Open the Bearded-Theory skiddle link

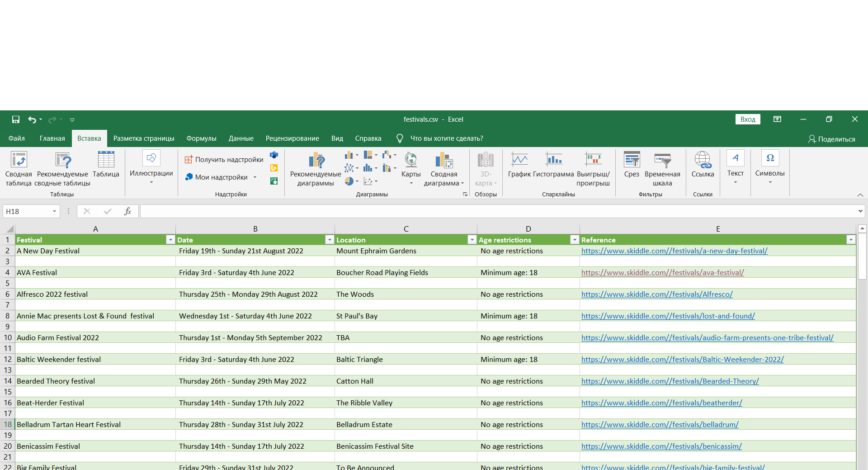[x=670, y=381]
